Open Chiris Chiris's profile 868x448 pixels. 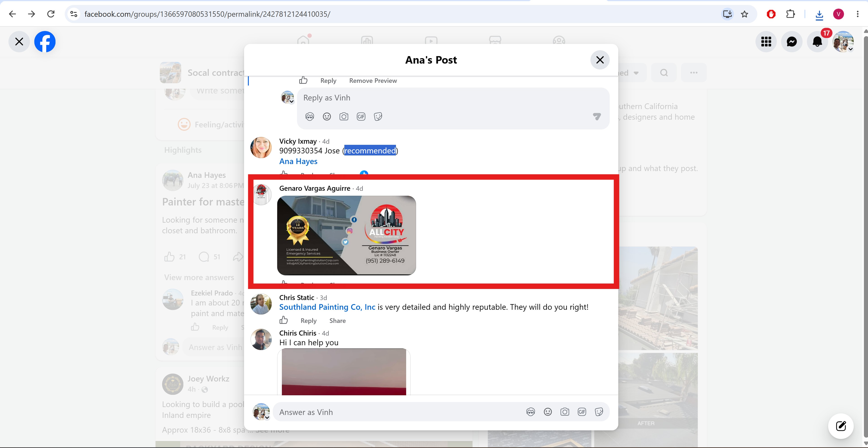(297, 333)
